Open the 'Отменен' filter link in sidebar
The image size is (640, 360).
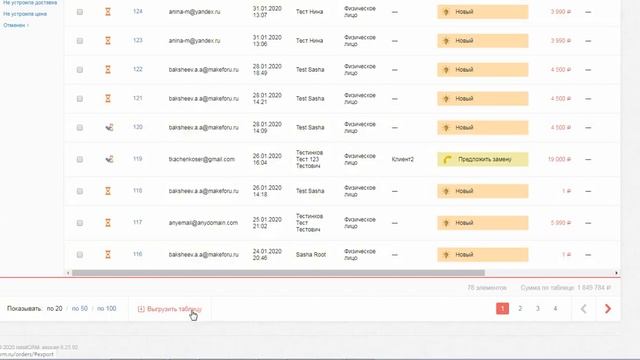(x=16, y=25)
